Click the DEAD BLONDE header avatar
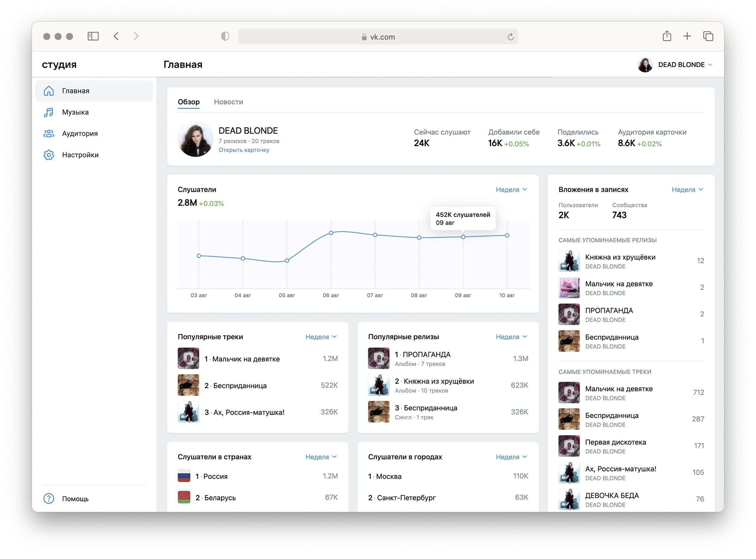756x559 pixels. [645, 65]
